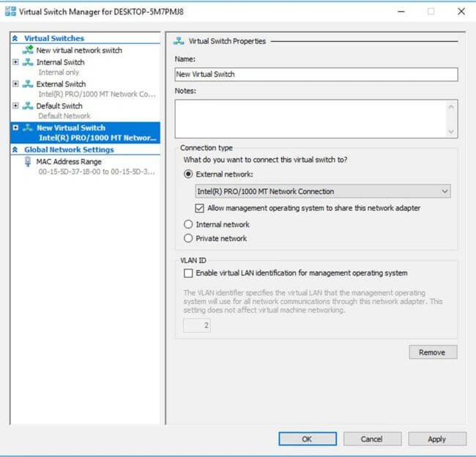Click the New Virtual Switch network icon
Viewport: 476px width, 457px height.
point(28,127)
